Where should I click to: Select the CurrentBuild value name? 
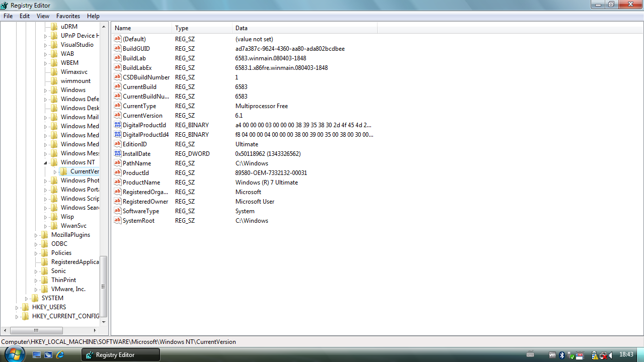click(139, 87)
